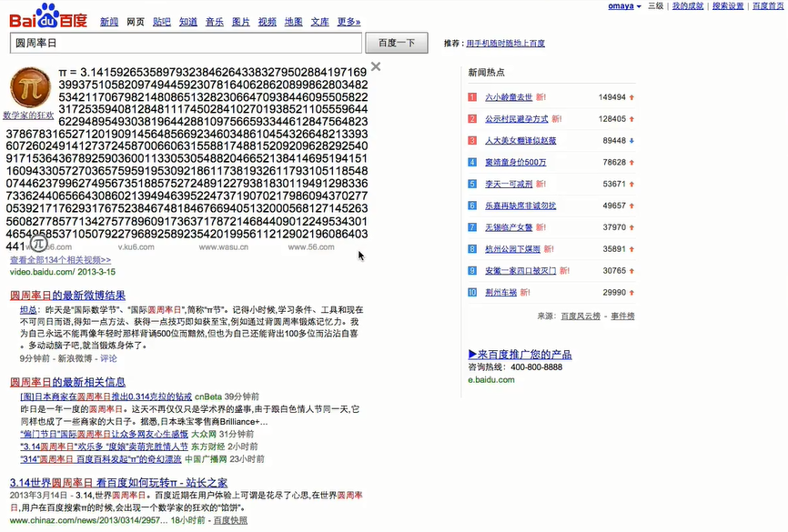Image resolution: width=788 pixels, height=532 pixels.
Task: Open the hot news item 安徽一家四口被灭门
Action: (520, 271)
